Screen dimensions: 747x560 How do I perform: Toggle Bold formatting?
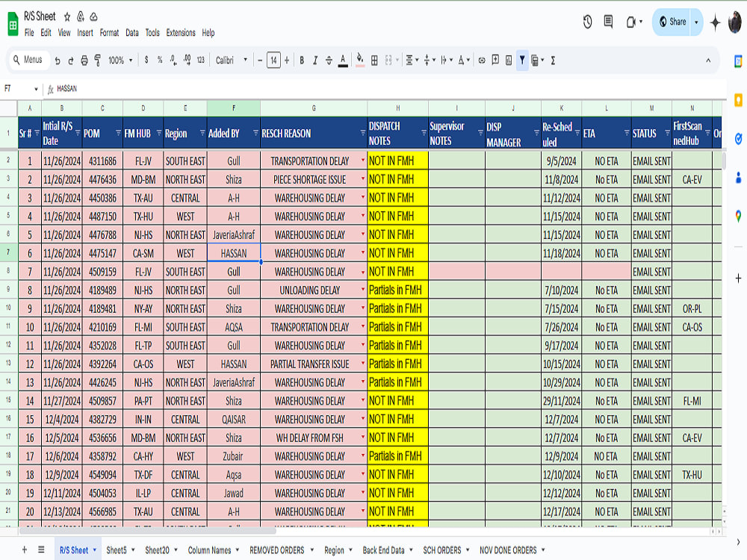(302, 60)
